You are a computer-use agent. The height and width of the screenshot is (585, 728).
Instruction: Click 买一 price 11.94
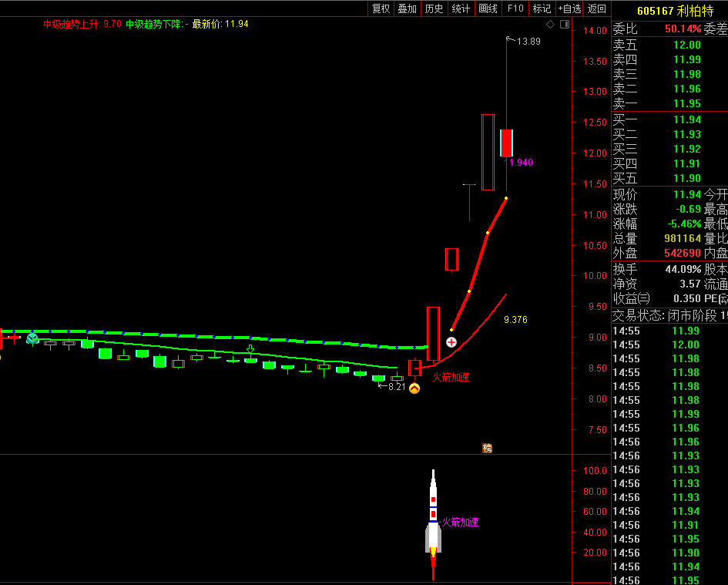coord(686,120)
